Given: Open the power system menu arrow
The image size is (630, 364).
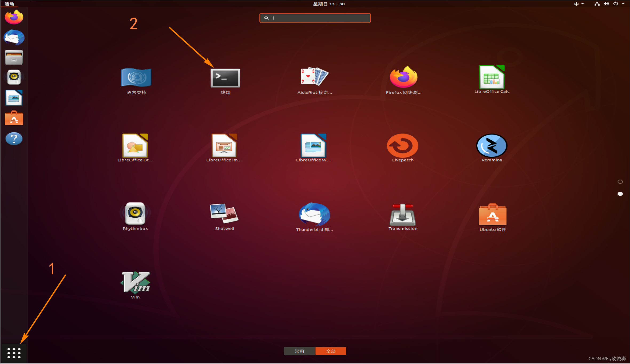Looking at the screenshot, I should (x=623, y=4).
